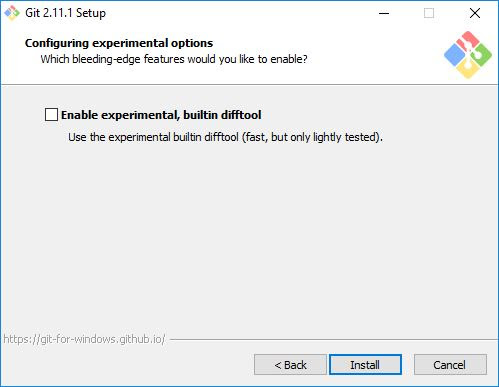This screenshot has width=499, height=387.
Task: Go to previous page with Back button
Action: coord(290,365)
